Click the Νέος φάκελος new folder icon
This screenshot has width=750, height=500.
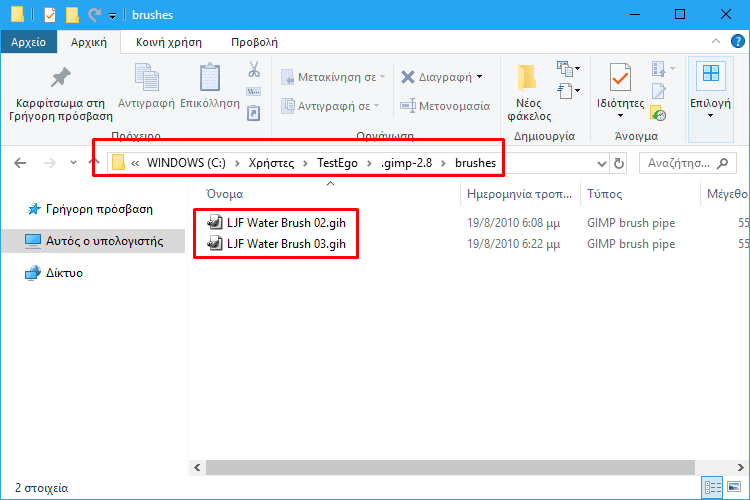coord(528,78)
